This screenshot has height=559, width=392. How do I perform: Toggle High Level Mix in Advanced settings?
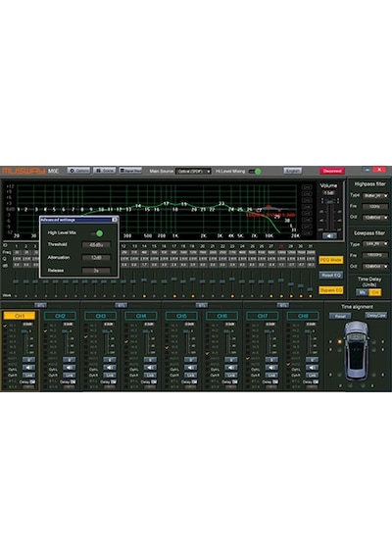click(97, 233)
